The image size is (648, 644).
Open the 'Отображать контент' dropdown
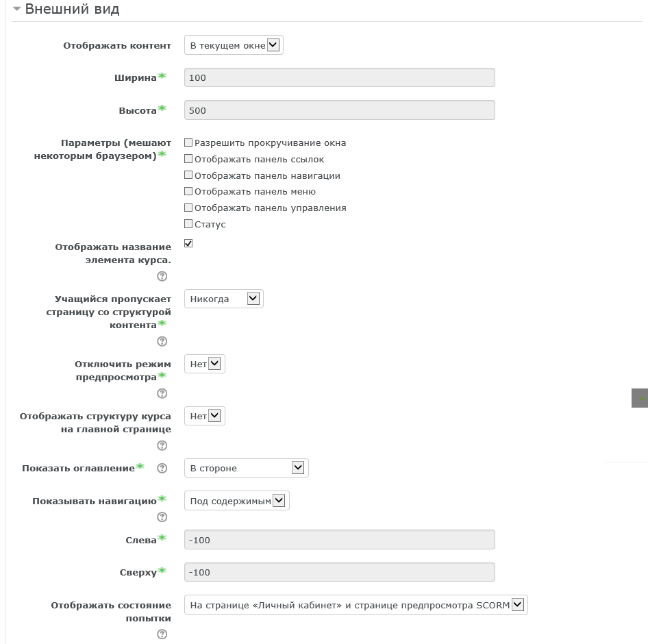[234, 46]
